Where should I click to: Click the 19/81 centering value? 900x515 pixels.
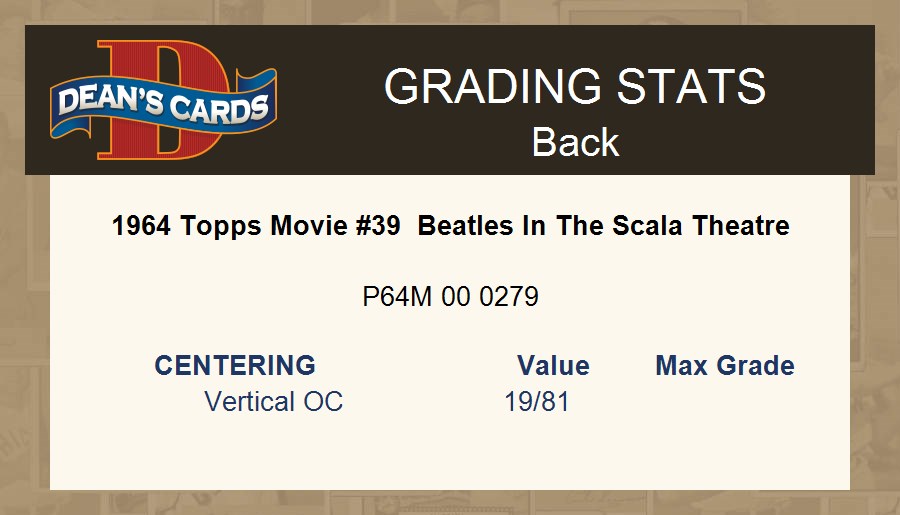(x=537, y=402)
